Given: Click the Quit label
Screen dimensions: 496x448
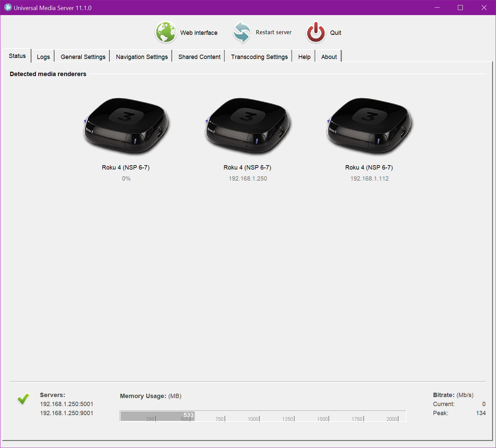Looking at the screenshot, I should 335,33.
